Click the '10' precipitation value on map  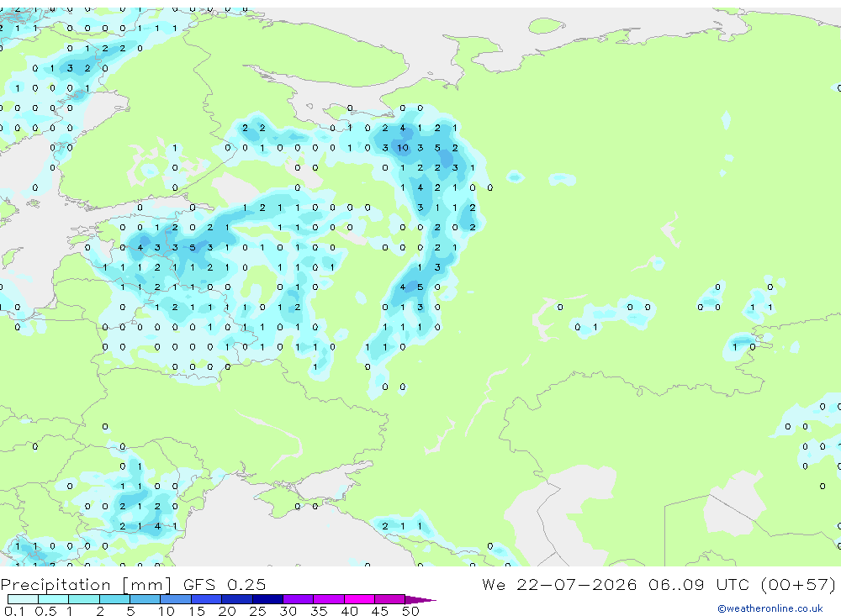click(x=403, y=148)
